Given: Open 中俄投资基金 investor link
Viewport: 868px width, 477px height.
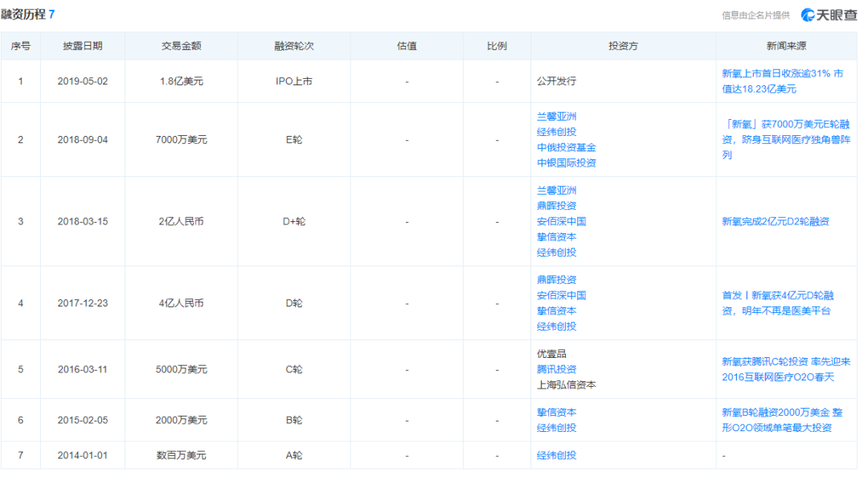Looking at the screenshot, I should [567, 147].
